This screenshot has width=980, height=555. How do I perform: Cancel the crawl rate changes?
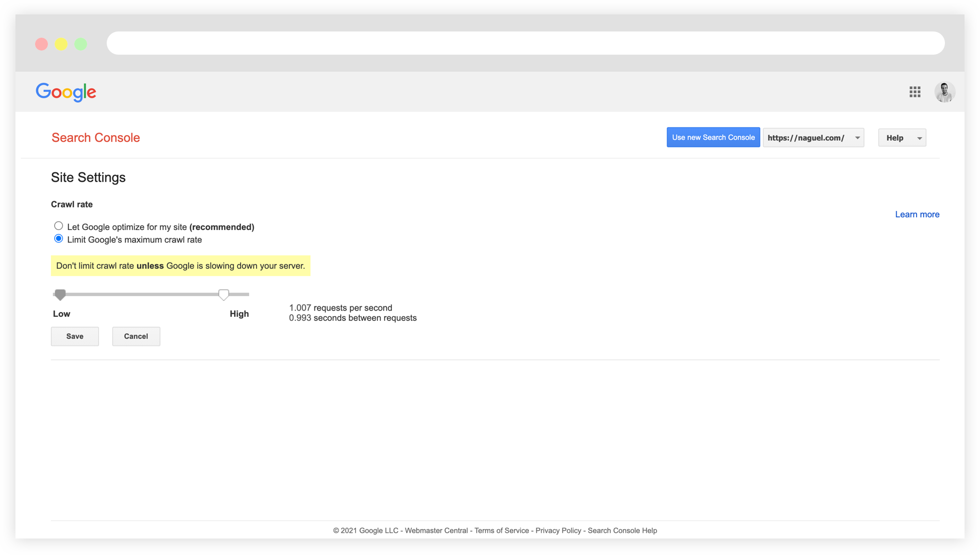[136, 336]
